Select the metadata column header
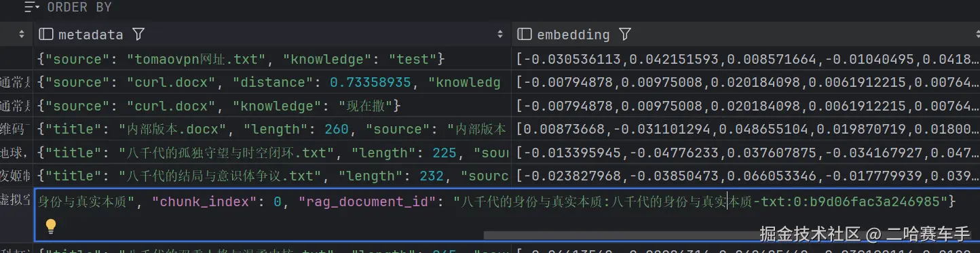 click(273, 34)
